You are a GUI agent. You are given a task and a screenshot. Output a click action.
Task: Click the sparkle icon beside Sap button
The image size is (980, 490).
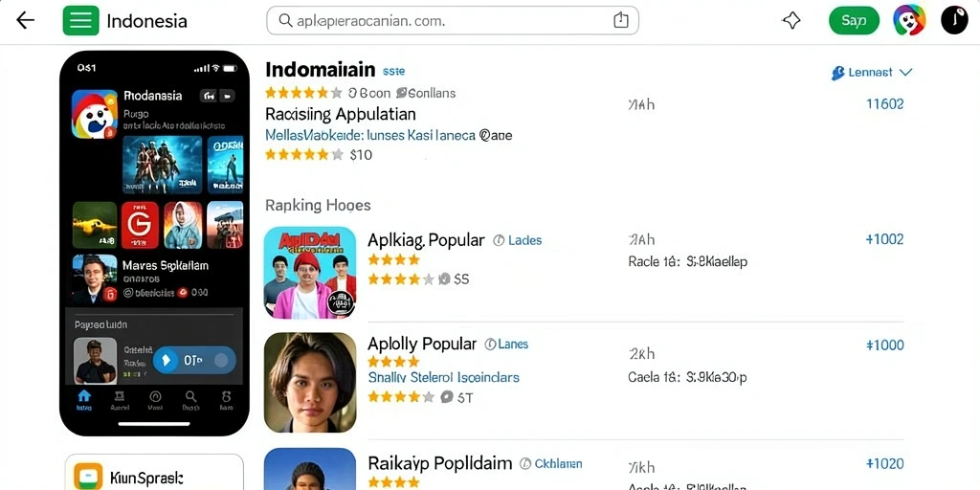pos(791,21)
